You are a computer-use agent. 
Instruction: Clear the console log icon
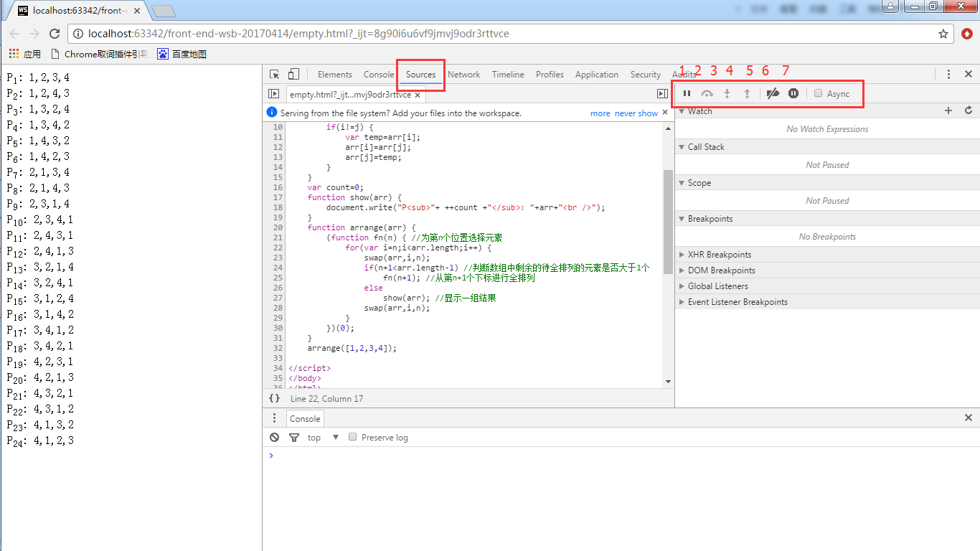(274, 438)
